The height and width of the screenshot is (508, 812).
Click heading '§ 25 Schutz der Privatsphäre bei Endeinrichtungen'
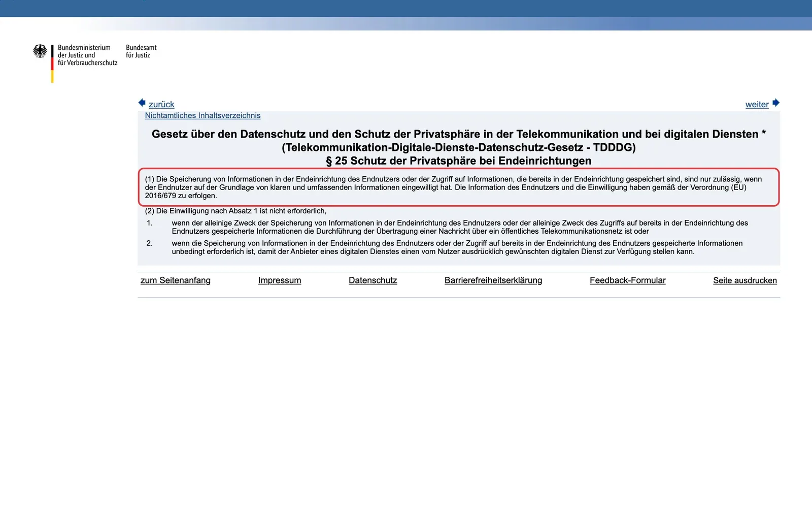coord(459,161)
